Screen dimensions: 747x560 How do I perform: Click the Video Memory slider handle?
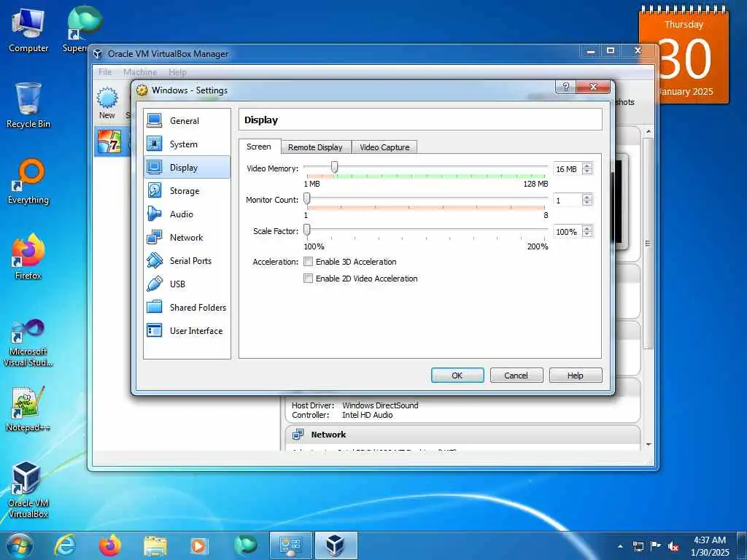coord(334,167)
